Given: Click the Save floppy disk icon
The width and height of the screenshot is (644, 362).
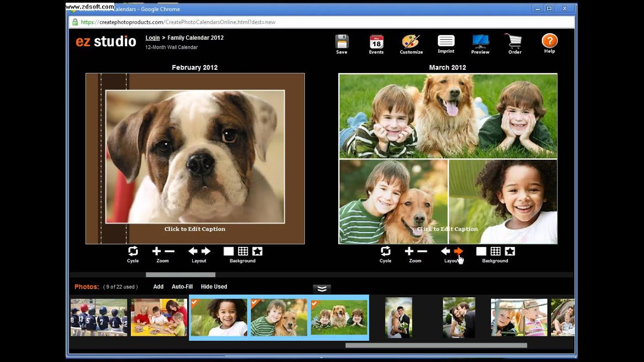Looking at the screenshot, I should 342,41.
